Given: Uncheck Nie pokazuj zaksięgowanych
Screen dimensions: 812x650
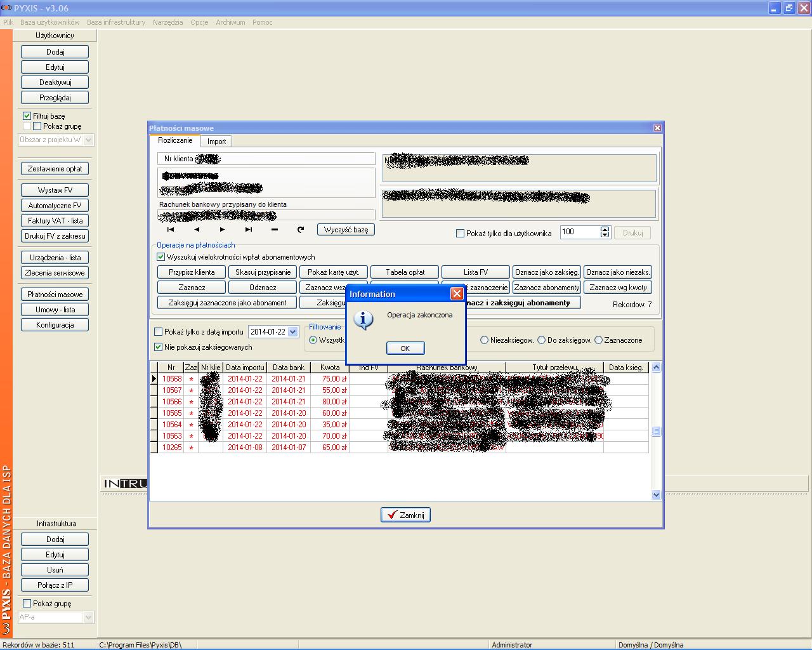Looking at the screenshot, I should [x=159, y=347].
